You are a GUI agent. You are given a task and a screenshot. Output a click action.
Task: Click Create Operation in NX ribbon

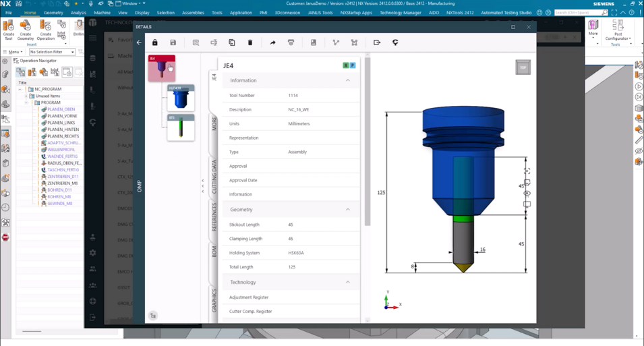(x=46, y=30)
